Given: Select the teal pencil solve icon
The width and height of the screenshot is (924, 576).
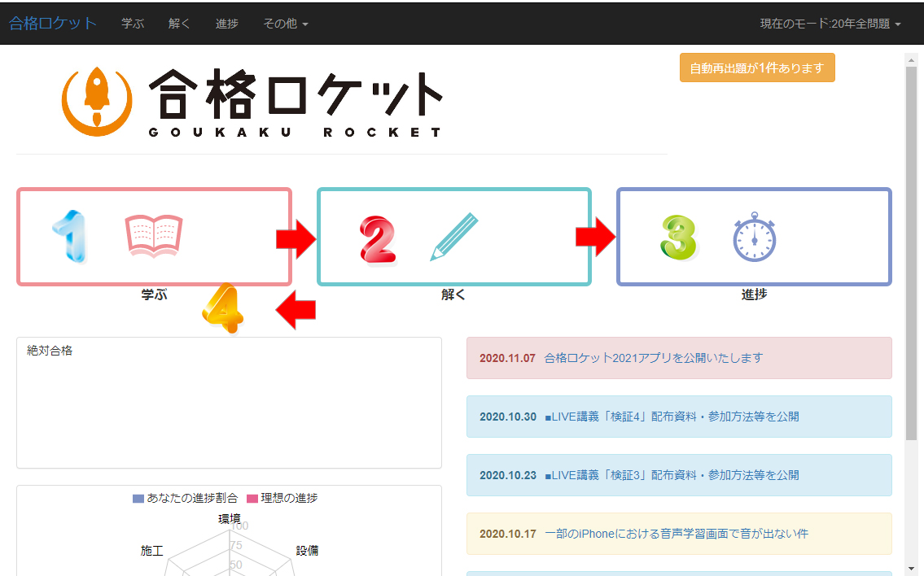Looking at the screenshot, I should point(453,237).
